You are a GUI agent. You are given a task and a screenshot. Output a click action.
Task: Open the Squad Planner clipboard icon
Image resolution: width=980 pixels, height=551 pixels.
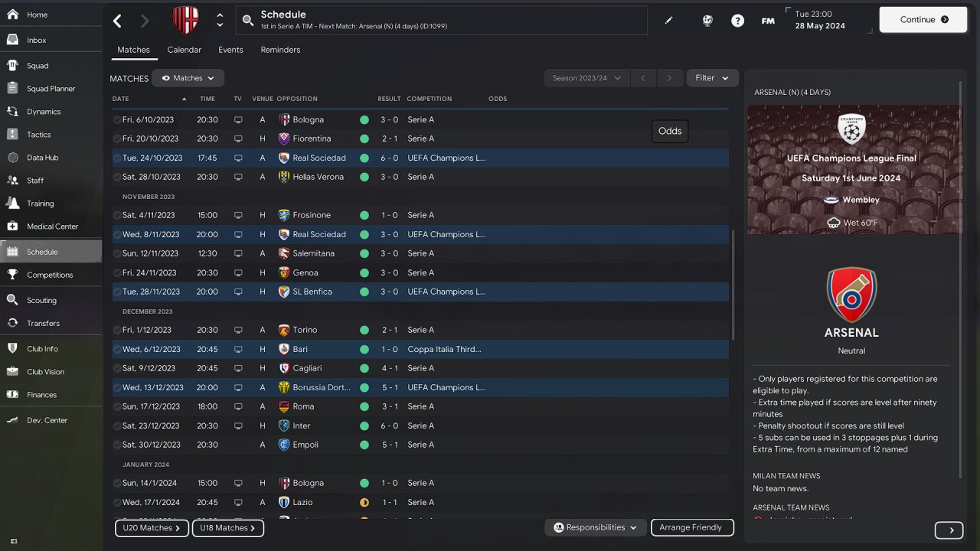point(12,89)
